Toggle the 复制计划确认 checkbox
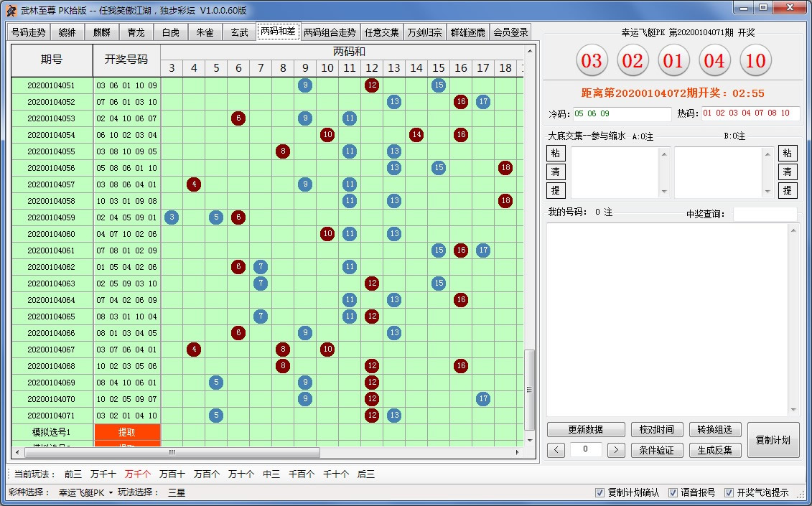 600,492
